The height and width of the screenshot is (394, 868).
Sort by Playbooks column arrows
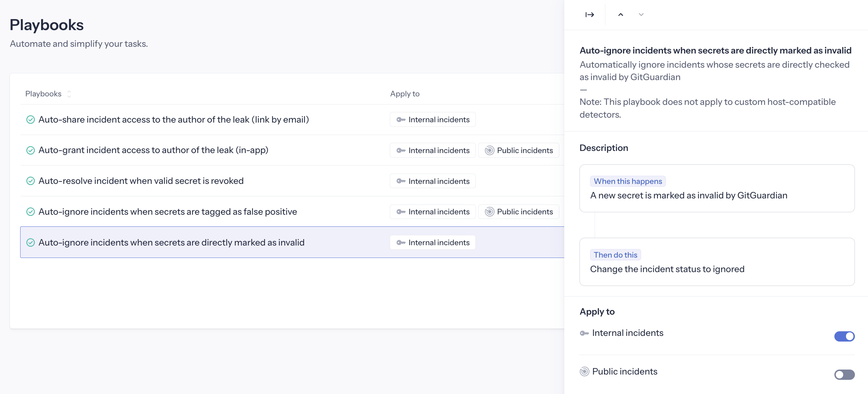pos(69,94)
